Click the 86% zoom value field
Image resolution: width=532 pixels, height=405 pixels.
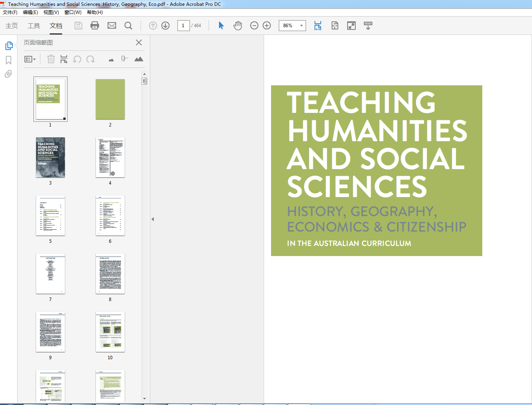(289, 26)
